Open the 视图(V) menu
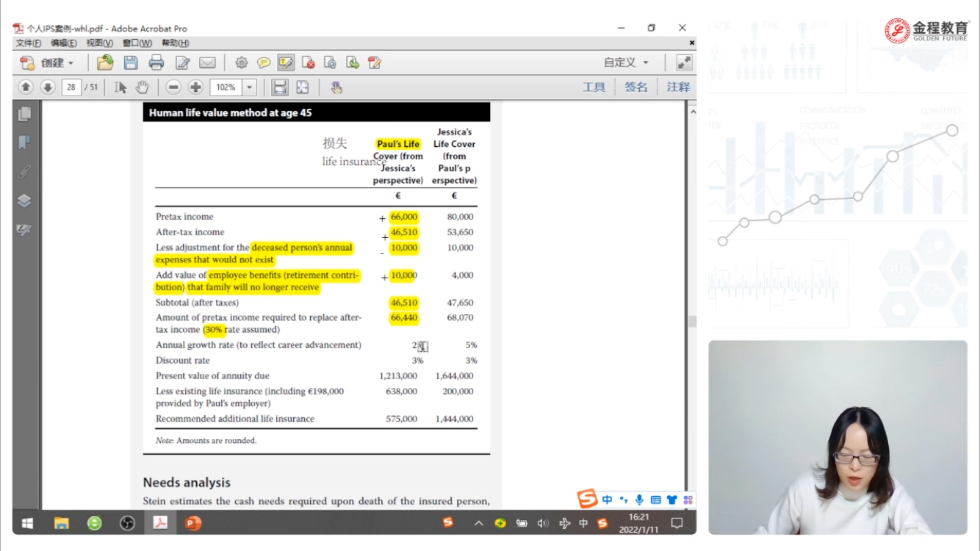Screen dimensions: 980x551 point(99,43)
